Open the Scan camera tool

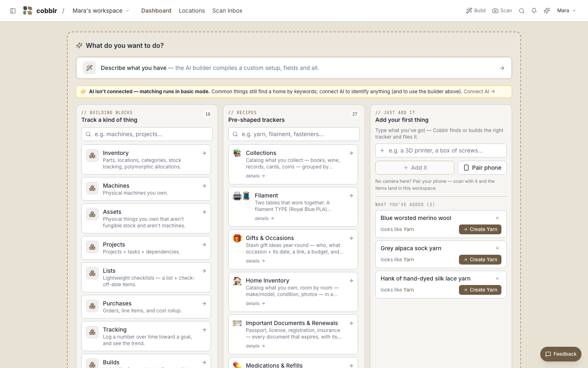coord(502,11)
